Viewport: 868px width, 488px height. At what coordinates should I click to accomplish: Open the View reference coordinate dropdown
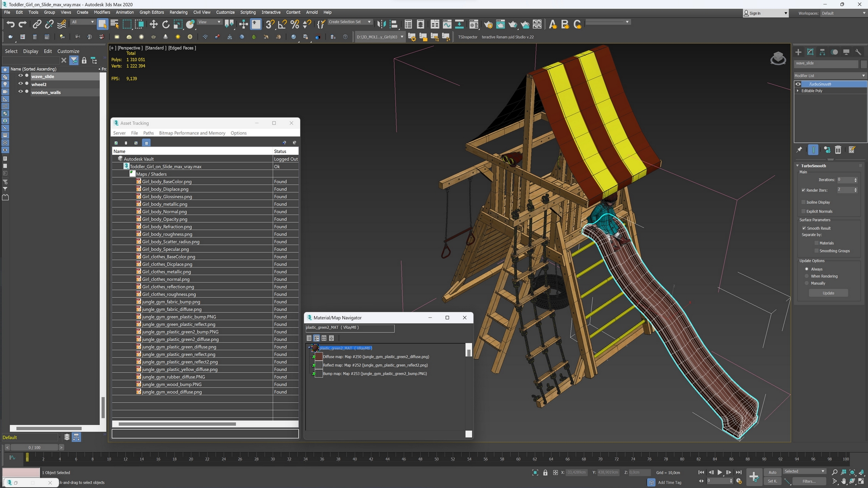click(209, 22)
